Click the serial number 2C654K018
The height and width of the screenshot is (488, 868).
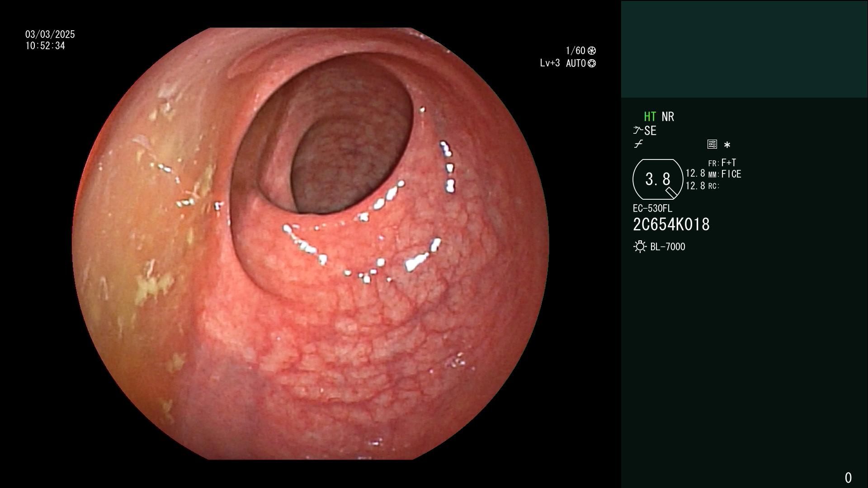pyautogui.click(x=671, y=224)
